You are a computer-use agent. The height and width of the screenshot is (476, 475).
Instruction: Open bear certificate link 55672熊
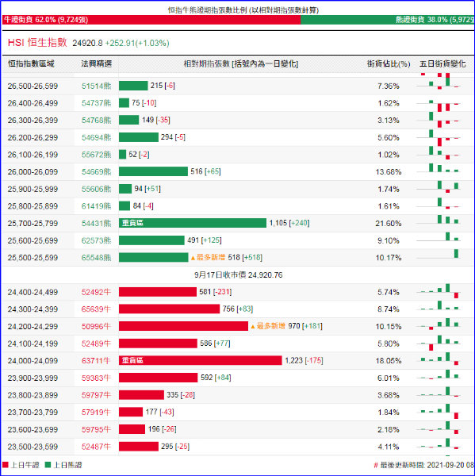point(96,155)
